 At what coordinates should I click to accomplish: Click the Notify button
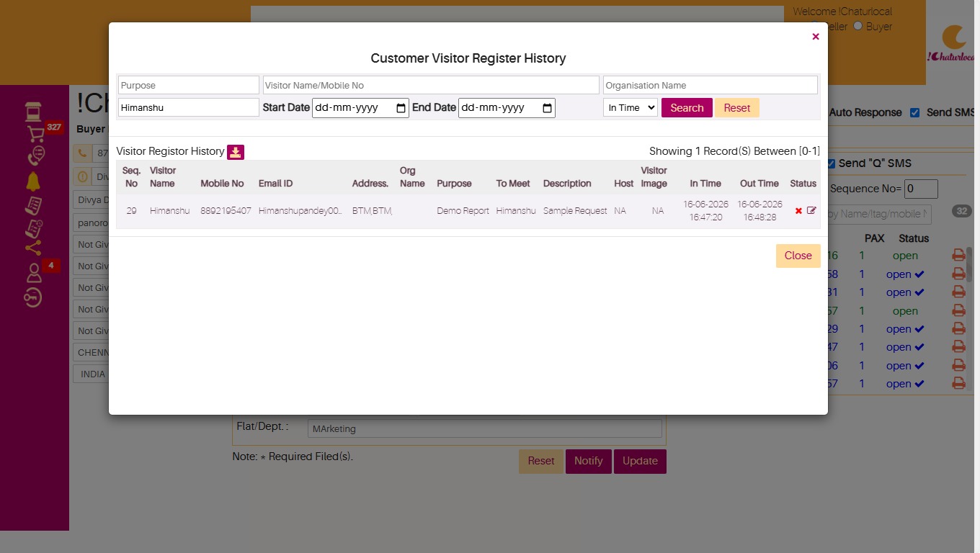click(x=589, y=461)
